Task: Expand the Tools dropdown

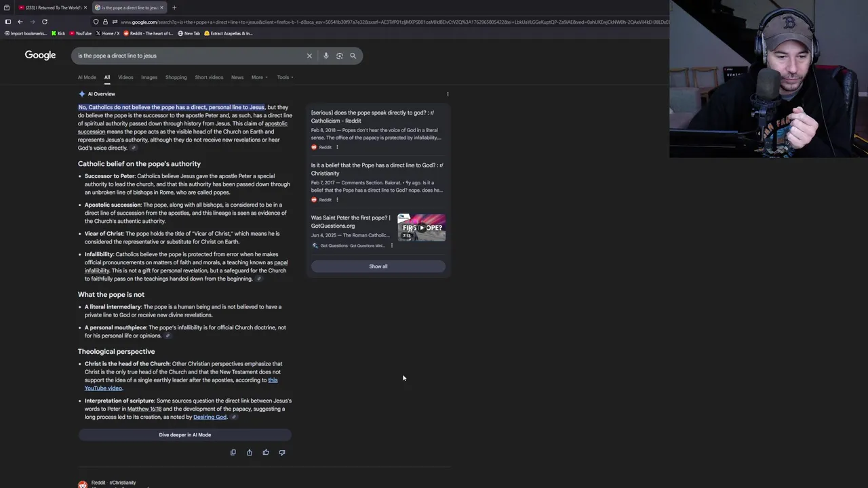Action: 285,77
